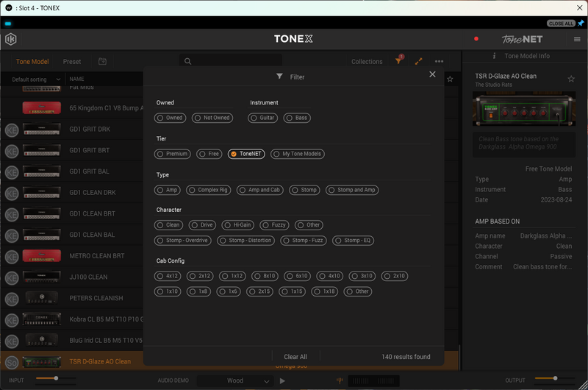Click the CLOSE ALL button
The image size is (588, 390).
tap(561, 24)
